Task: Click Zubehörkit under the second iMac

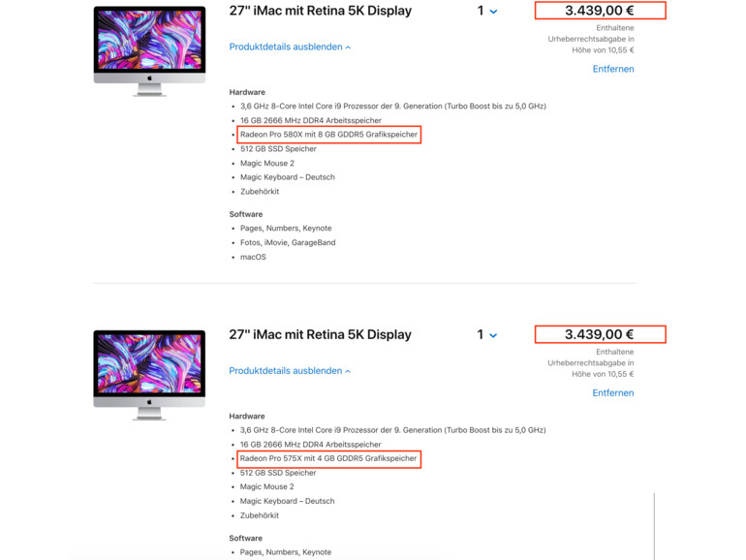Action: click(263, 515)
